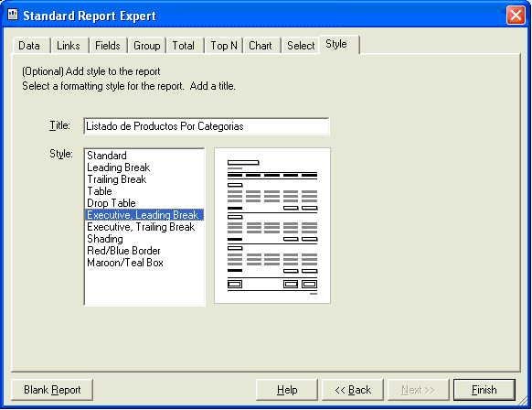Click the style preview thumbnail
This screenshot has width=532, height=410.
272,226
